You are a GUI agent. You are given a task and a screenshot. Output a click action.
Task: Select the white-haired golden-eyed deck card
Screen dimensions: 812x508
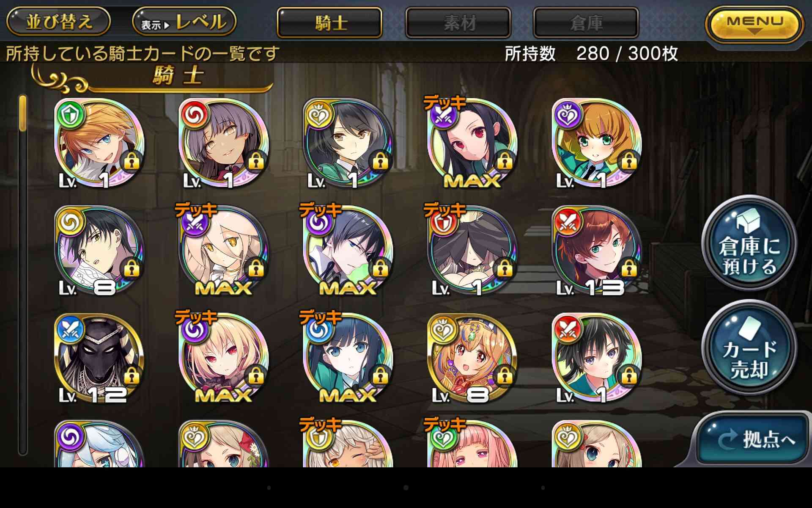click(x=223, y=251)
